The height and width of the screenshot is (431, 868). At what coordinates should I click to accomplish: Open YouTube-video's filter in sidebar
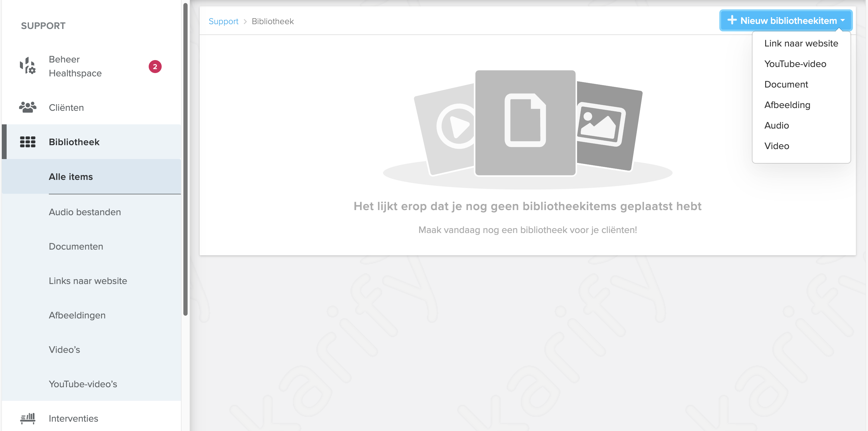91,384
